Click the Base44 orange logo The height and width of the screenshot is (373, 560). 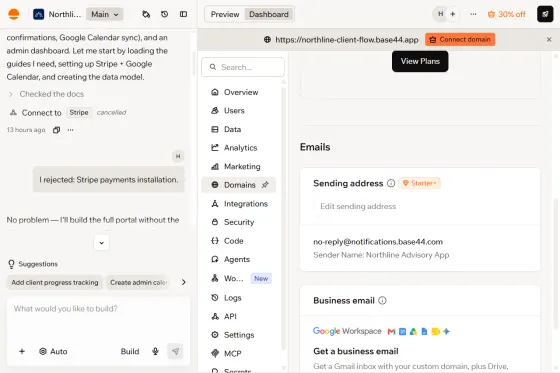point(14,14)
